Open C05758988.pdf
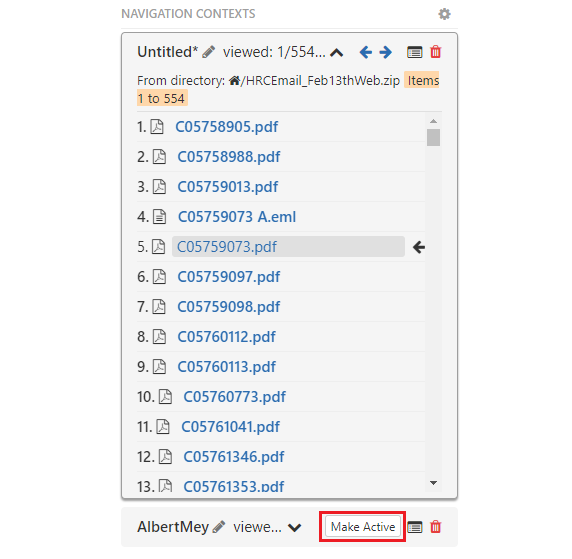572x559 pixels. pos(229,157)
